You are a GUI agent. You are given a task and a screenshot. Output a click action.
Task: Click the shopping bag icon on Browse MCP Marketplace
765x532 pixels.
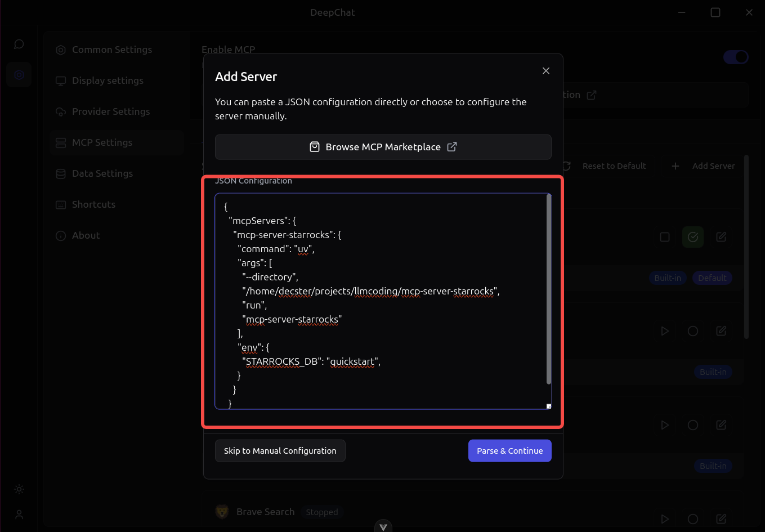315,147
